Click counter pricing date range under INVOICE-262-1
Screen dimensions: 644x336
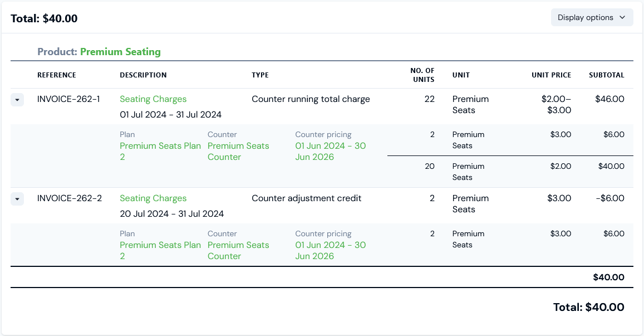click(330, 151)
